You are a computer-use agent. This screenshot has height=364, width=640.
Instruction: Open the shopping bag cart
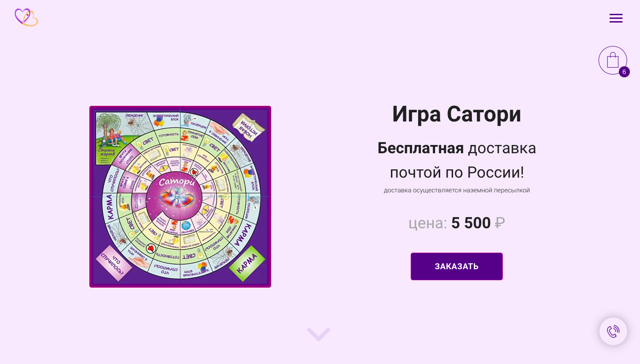coord(613,60)
